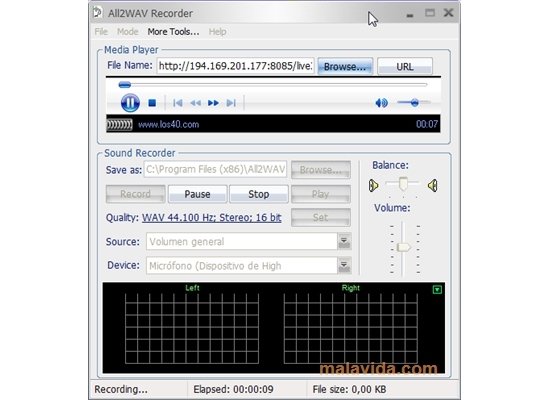
Task: Click the www.los40.com stream text
Action: coord(168,124)
